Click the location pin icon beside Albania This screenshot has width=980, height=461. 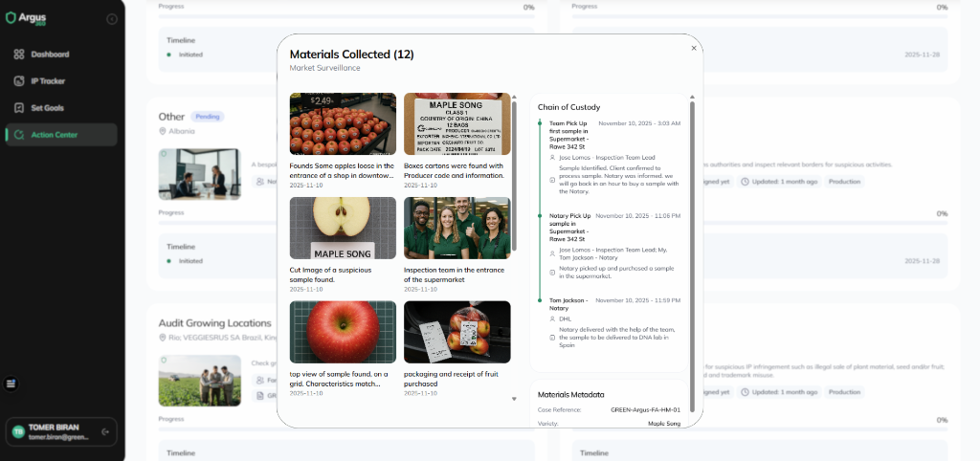tap(163, 132)
